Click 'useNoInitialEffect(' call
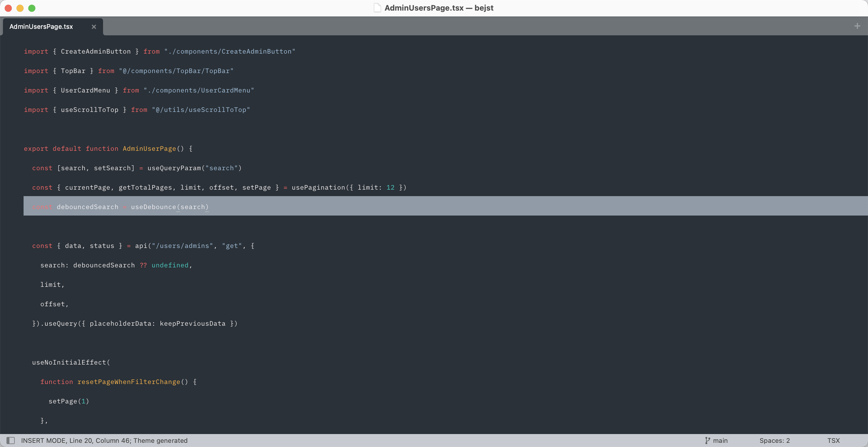 pyautogui.click(x=71, y=362)
